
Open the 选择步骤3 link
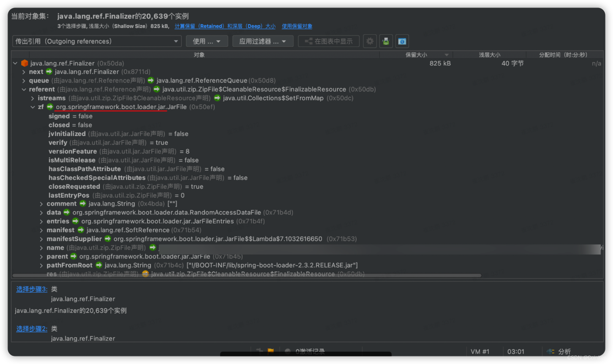[32, 289]
